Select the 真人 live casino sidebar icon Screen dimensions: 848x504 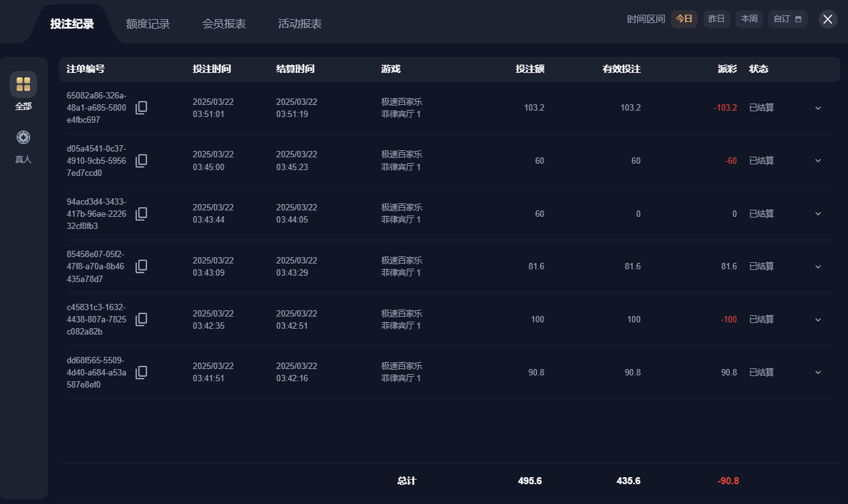(x=23, y=138)
